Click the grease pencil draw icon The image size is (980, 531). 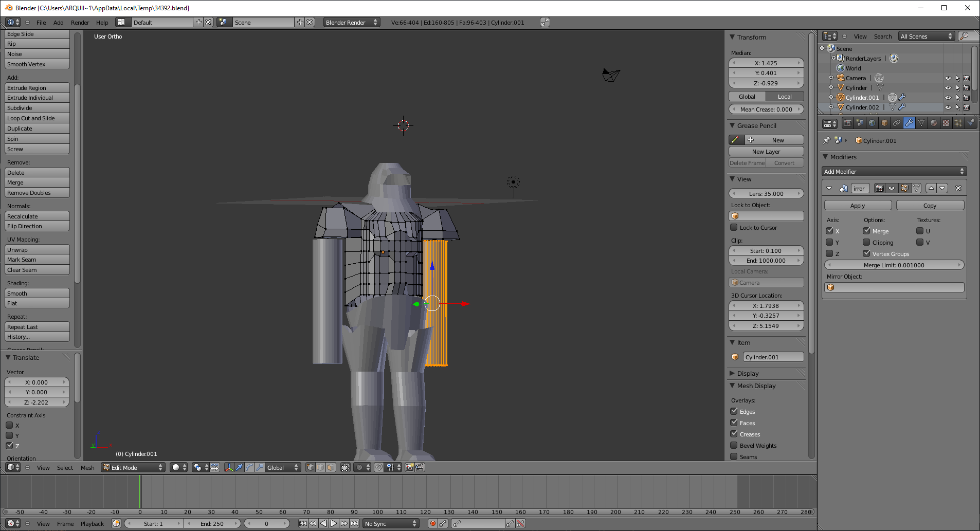tap(735, 140)
